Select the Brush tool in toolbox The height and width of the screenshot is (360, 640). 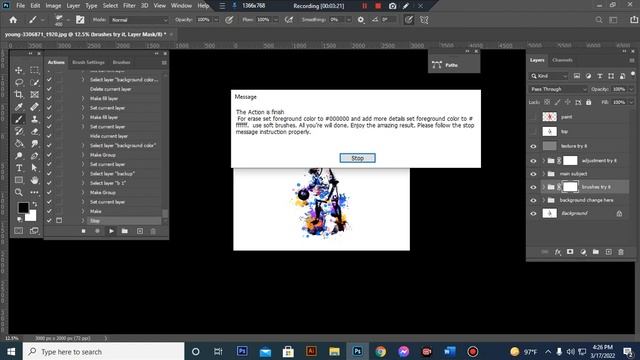click(x=19, y=119)
